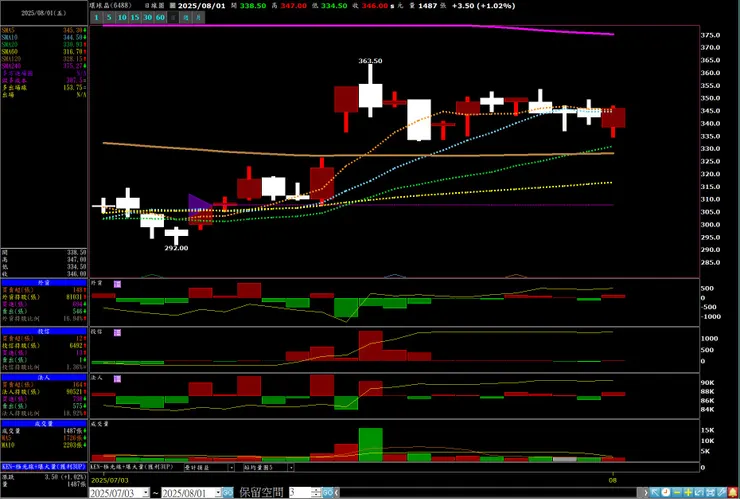The width and height of the screenshot is (740, 499).
Task: Click the right arrow of horizontal scrollbar
Action: pos(646,493)
